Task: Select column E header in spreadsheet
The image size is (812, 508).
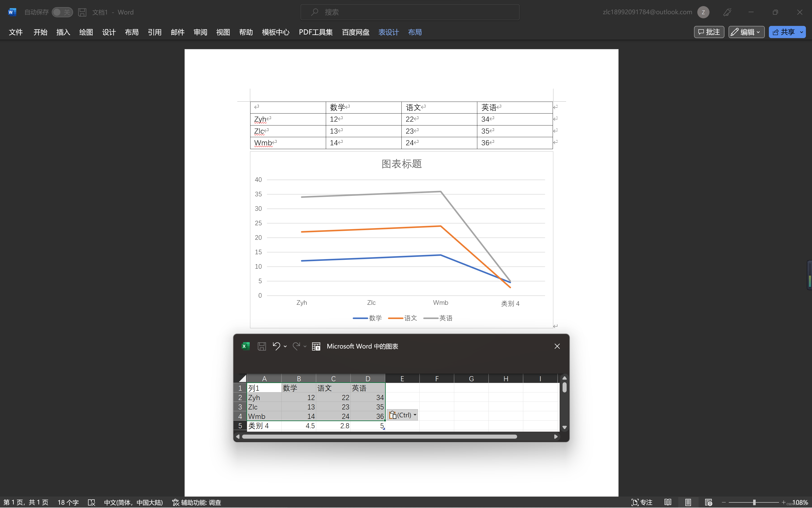Action: pyautogui.click(x=402, y=379)
